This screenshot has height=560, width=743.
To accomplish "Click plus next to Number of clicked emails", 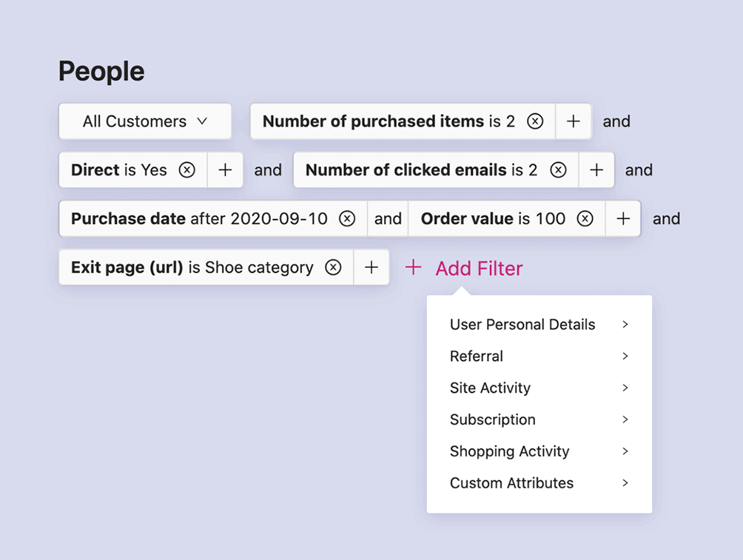I will point(596,170).
